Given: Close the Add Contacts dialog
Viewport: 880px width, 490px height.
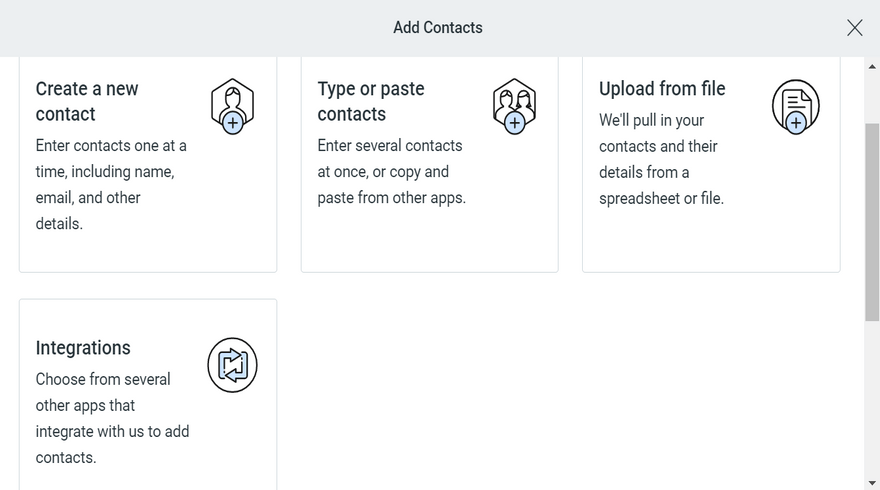Looking at the screenshot, I should [854, 28].
